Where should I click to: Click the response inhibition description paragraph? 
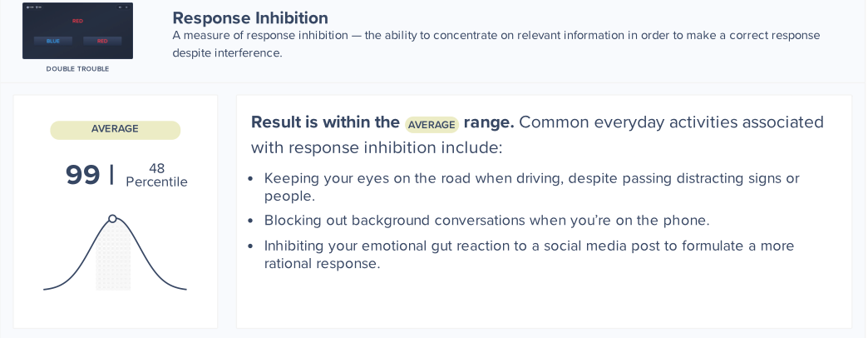coord(496,44)
